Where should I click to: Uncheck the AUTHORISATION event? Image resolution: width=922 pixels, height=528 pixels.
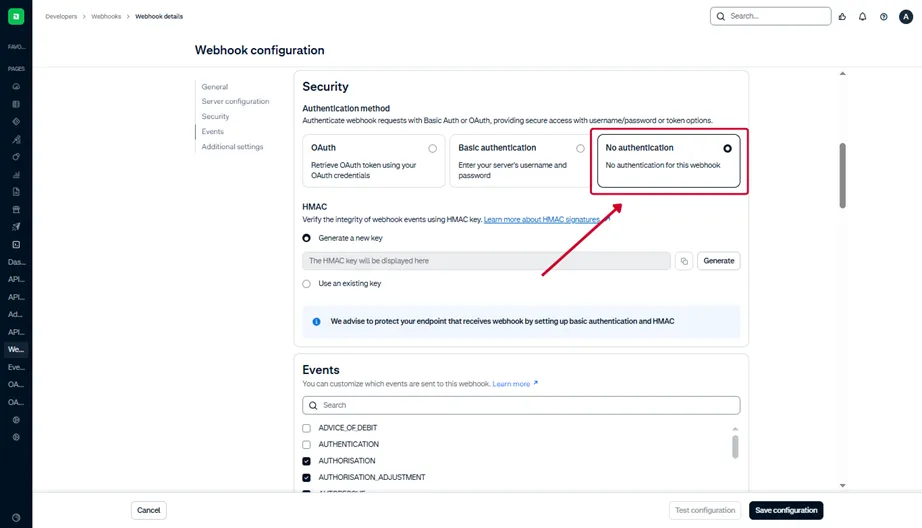(306, 461)
